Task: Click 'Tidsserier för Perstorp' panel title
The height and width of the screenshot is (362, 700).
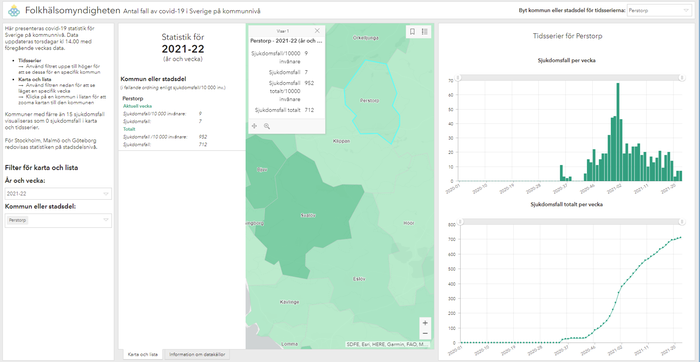Action: 567,36
